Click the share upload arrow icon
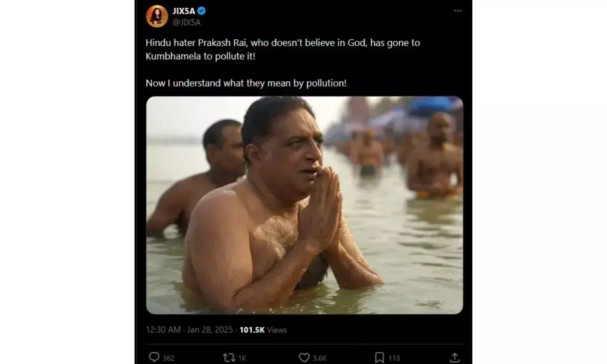The height and width of the screenshot is (364, 607). 454,358
